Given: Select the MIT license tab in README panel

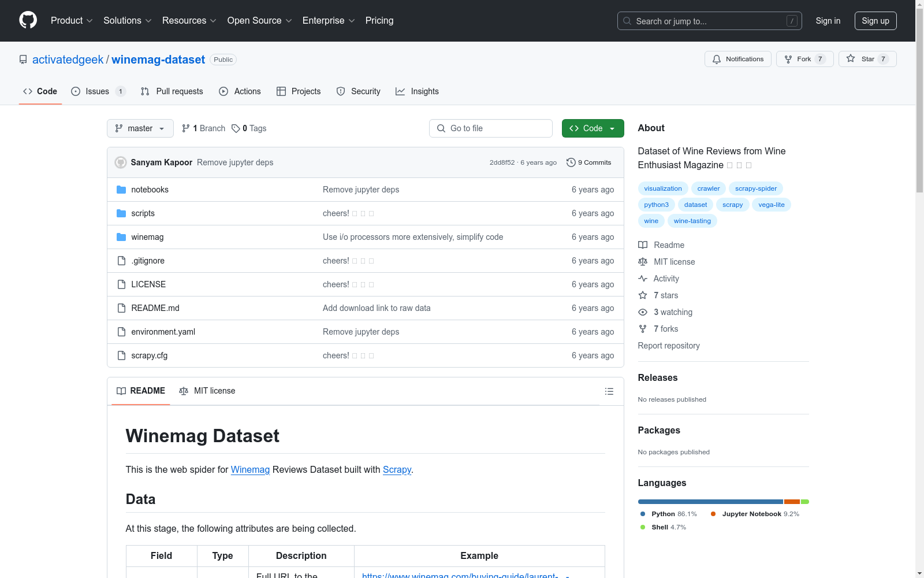Looking at the screenshot, I should [x=207, y=391].
